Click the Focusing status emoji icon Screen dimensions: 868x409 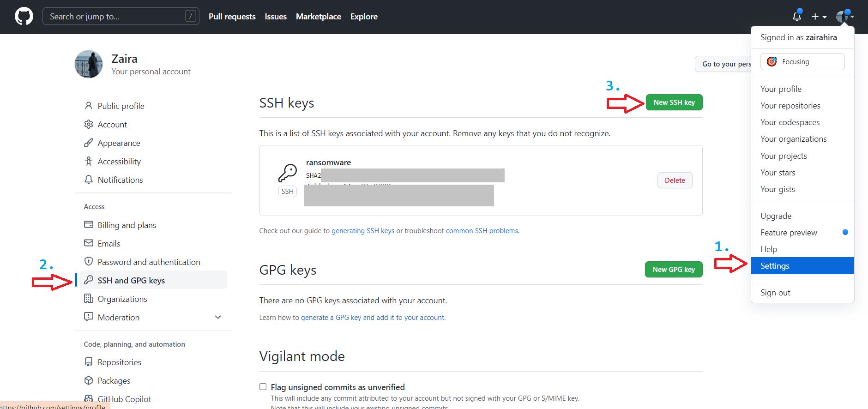[772, 62]
